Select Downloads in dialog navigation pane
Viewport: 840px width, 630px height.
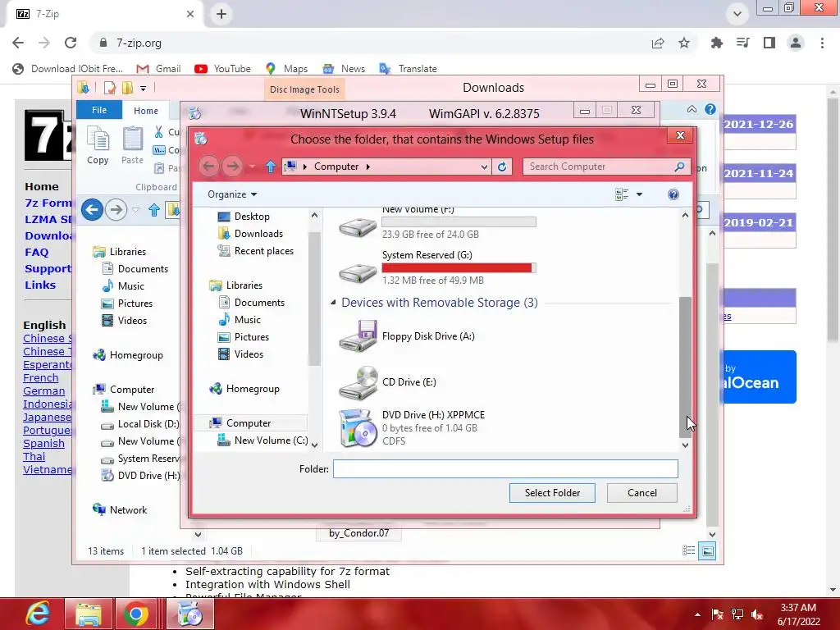250,234
